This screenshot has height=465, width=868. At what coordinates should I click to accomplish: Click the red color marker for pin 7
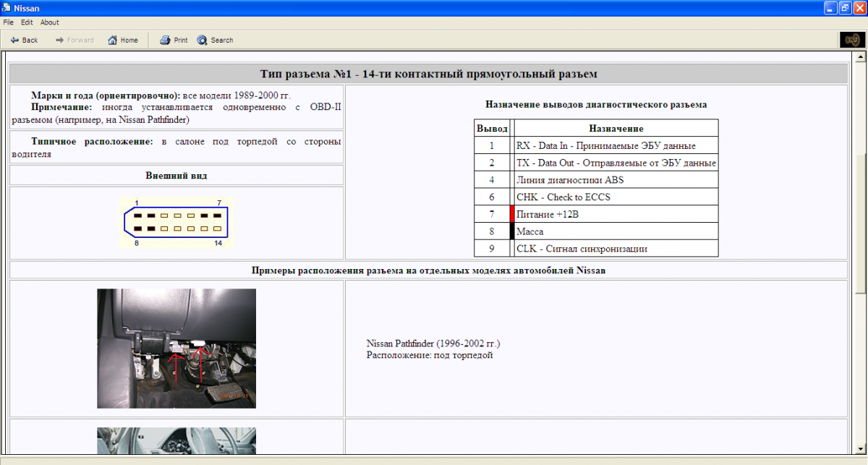[x=512, y=213]
